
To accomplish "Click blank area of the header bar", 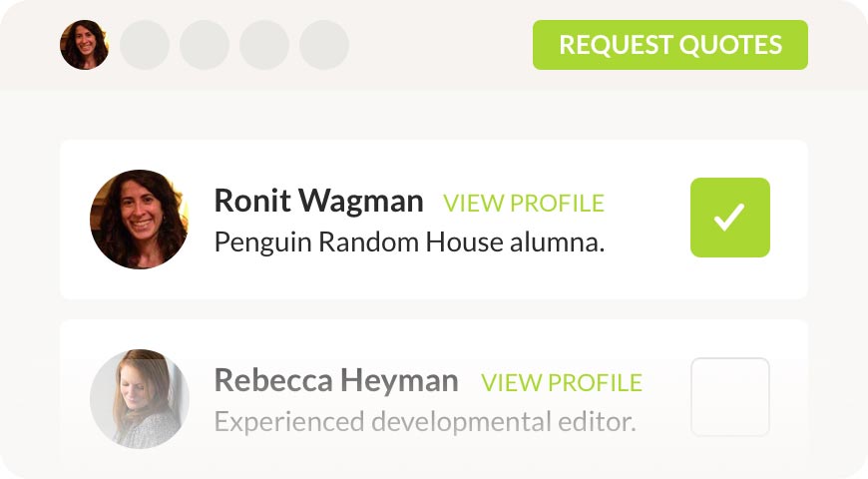I will pyautogui.click(x=439, y=45).
